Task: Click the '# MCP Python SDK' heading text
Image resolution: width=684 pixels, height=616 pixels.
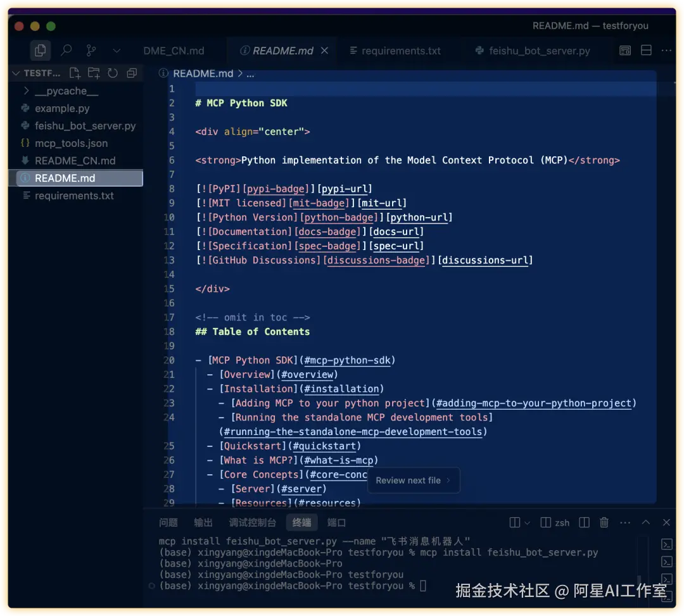Action: 241,103
